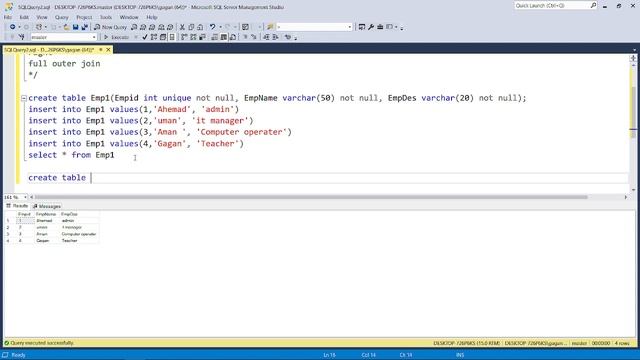640x360 pixels.
Task: Click the Comment out selected lines icon
Action: pos(245,37)
